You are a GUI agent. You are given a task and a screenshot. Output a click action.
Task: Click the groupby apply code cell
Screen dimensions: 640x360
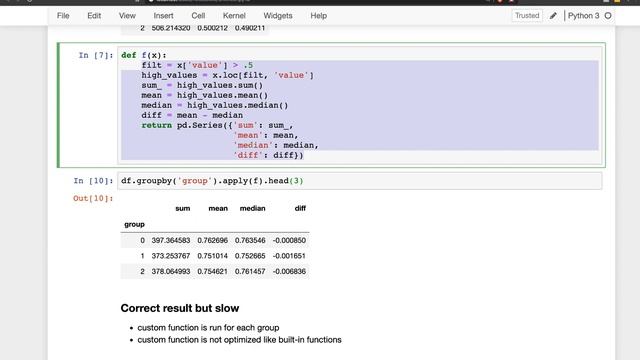pyautogui.click(x=360, y=181)
